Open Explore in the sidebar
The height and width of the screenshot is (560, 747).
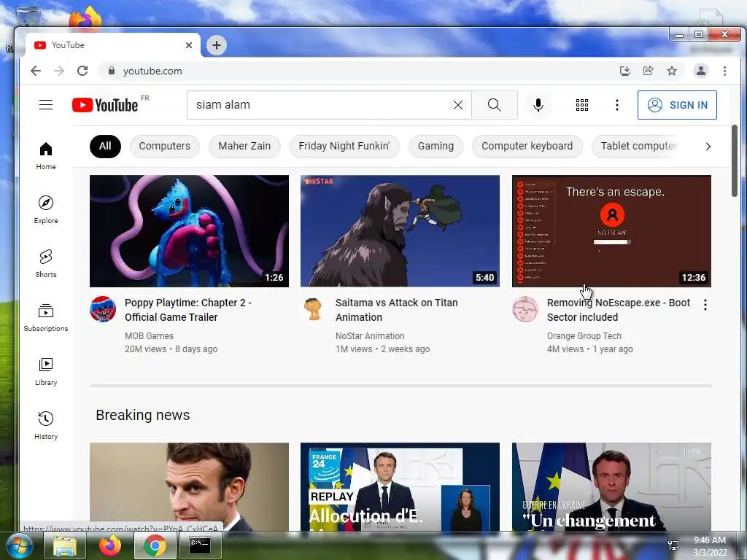coord(46,209)
